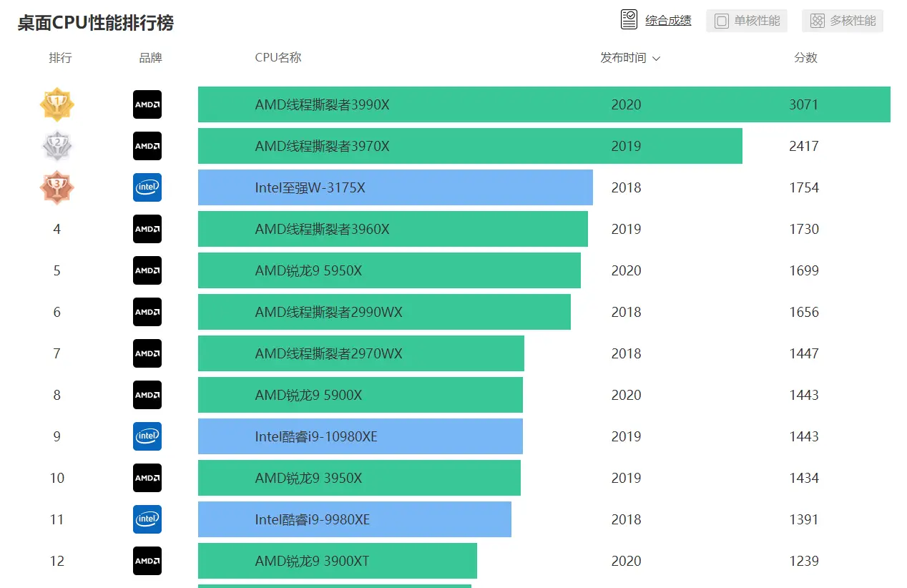Open AMD线程撕裂者3960X entry

(393, 229)
